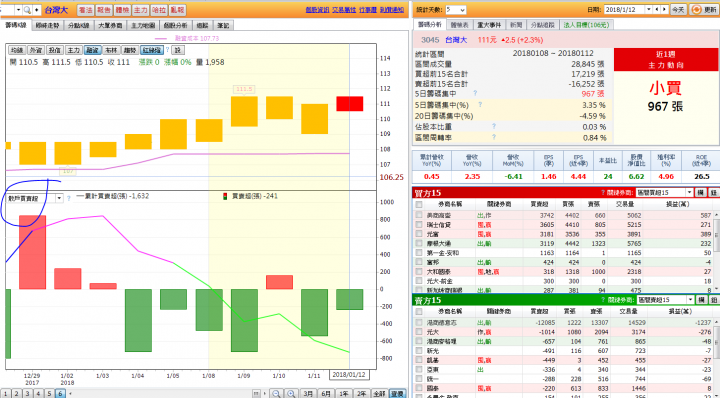This screenshot has height=398, width=720.
Task: Open the 行事曆 link
Action: click(x=367, y=10)
